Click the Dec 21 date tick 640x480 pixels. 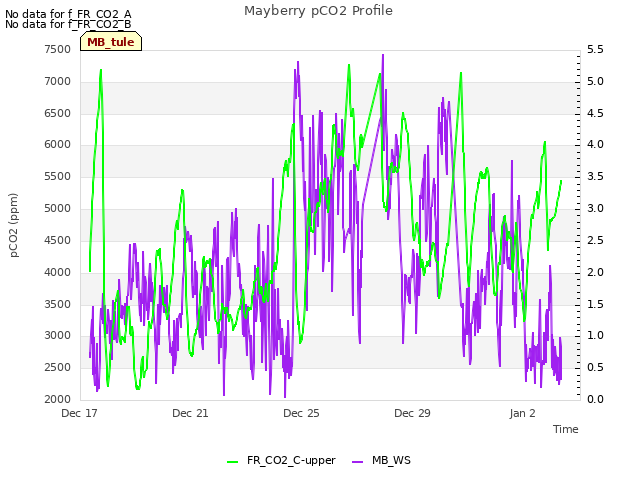[x=190, y=413]
